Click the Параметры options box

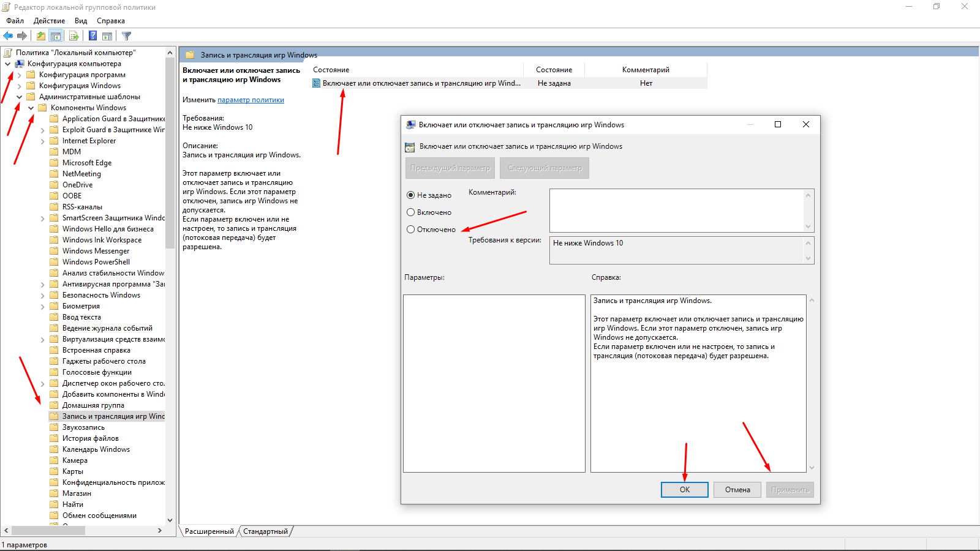tap(494, 383)
